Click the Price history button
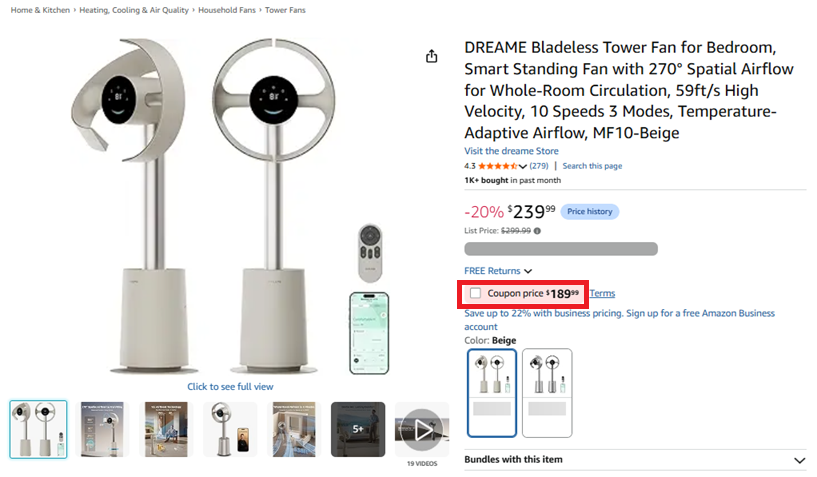817x477 pixels. pos(589,212)
